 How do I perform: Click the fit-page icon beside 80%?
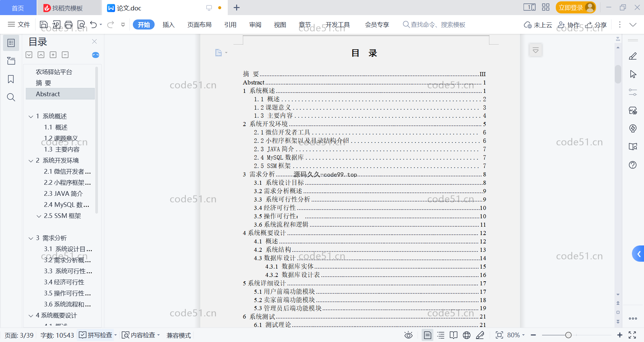pos(499,335)
